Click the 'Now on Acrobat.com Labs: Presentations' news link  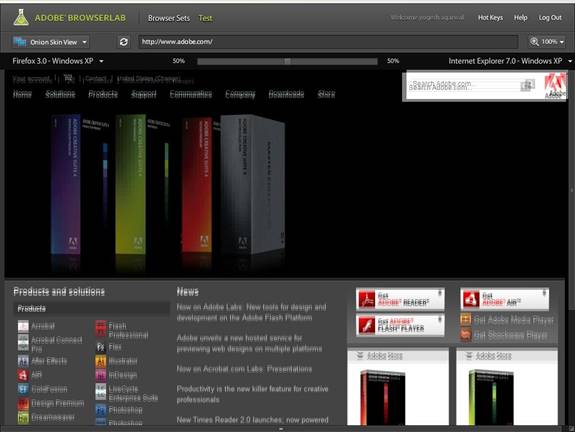coord(244,369)
